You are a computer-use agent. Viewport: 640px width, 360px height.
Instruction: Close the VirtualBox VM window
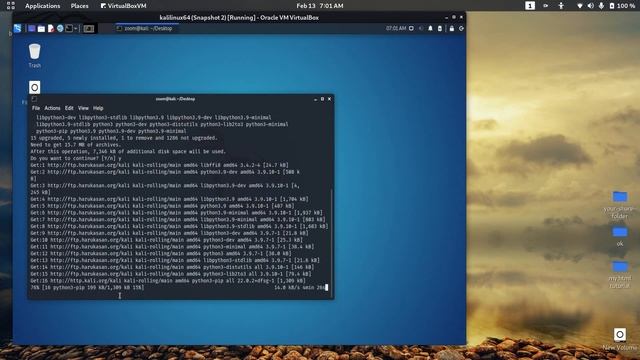click(461, 18)
